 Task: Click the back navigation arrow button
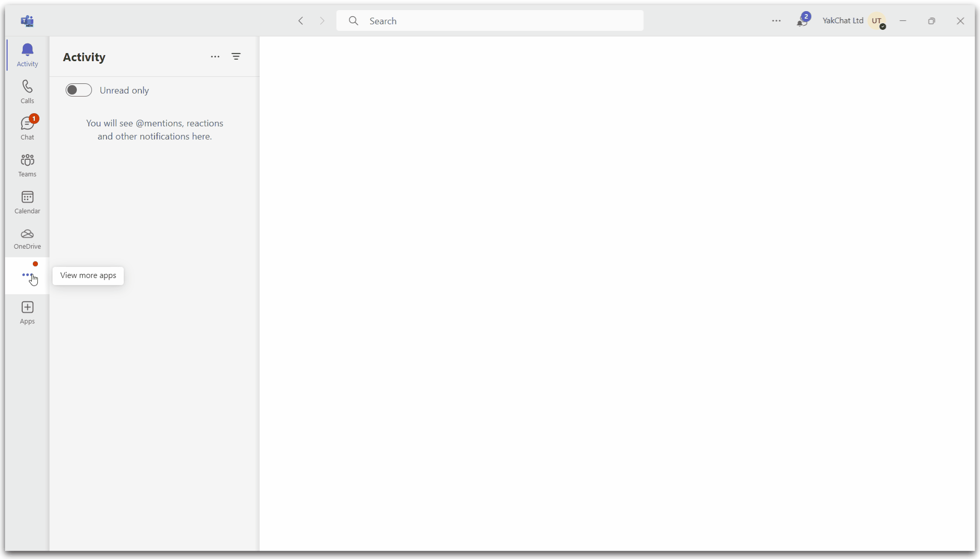[x=301, y=21]
